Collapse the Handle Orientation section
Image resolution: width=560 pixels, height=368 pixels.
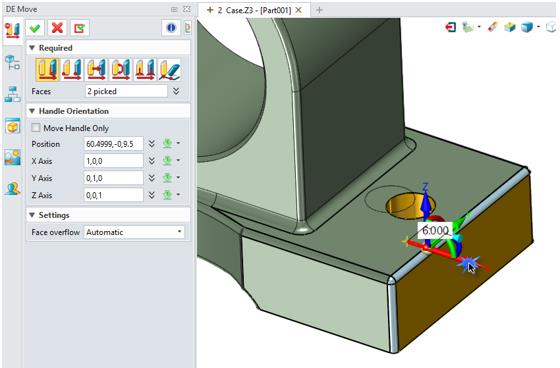pyautogui.click(x=32, y=111)
